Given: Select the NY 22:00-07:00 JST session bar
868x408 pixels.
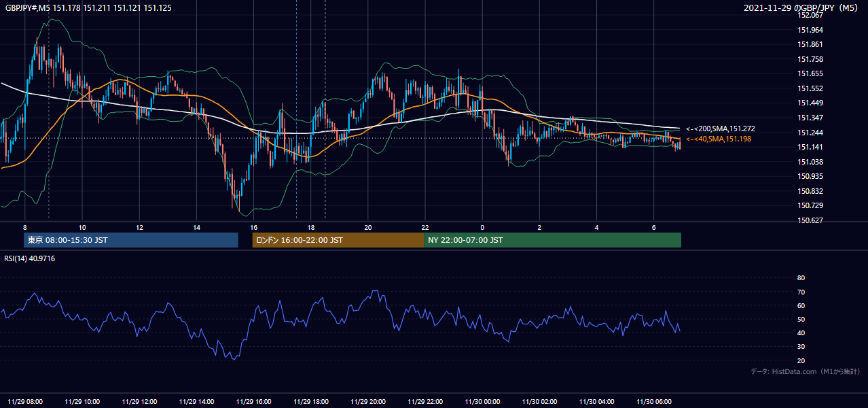Looking at the screenshot, I should (552, 240).
